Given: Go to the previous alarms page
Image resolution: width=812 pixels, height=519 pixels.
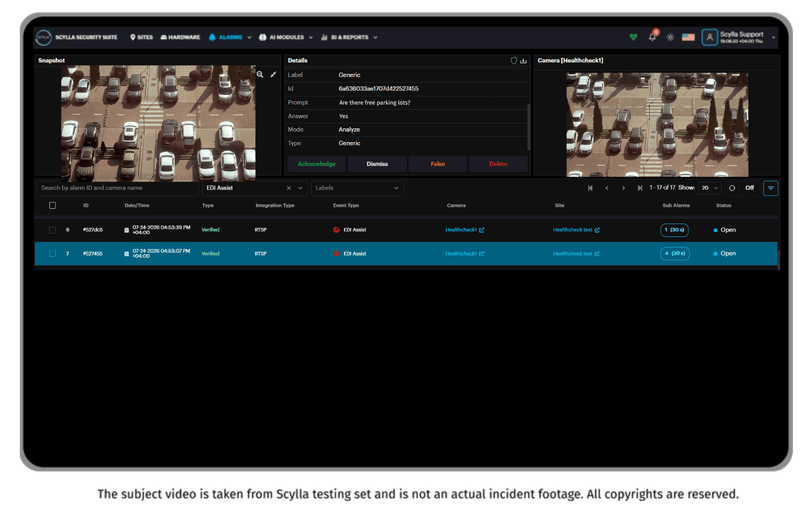Looking at the screenshot, I should pyautogui.click(x=607, y=188).
